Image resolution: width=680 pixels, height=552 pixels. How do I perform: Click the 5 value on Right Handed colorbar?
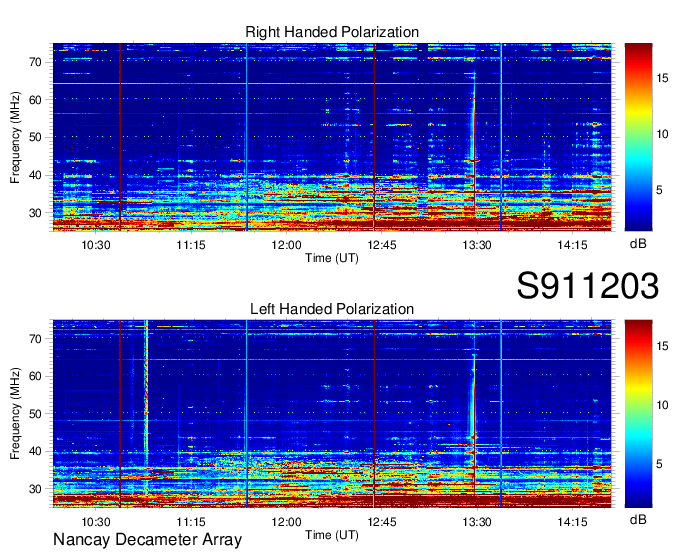pyautogui.click(x=659, y=190)
